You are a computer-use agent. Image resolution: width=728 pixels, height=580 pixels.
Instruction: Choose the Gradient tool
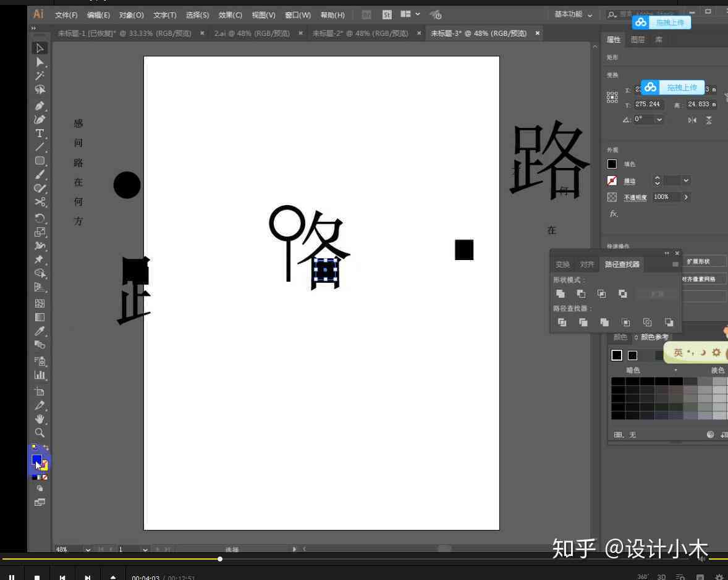(x=40, y=317)
